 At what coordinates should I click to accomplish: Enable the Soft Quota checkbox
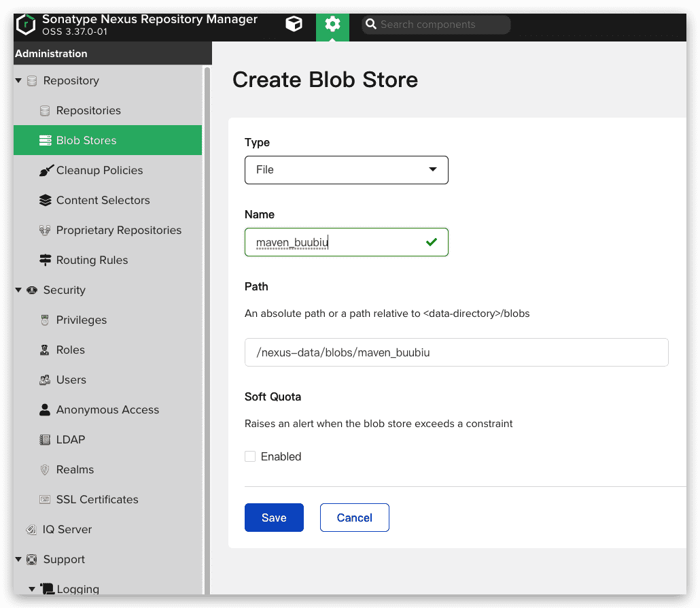pos(250,457)
